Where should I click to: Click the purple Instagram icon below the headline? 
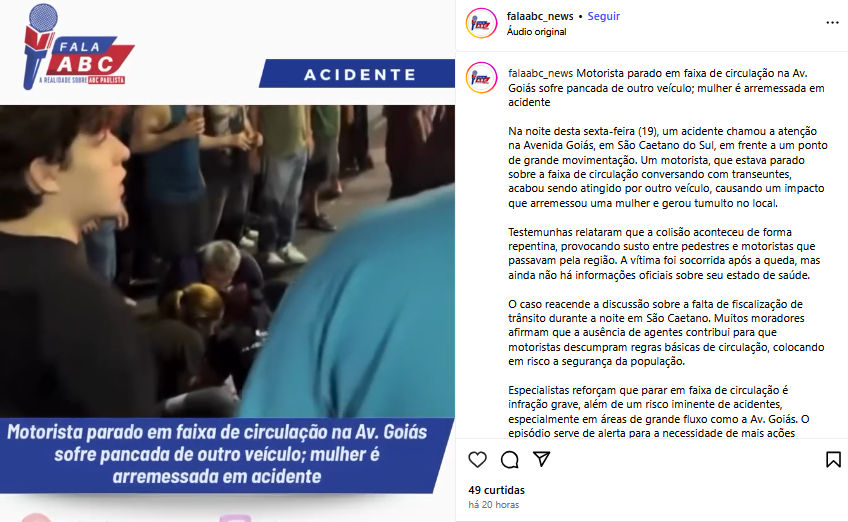(235, 518)
